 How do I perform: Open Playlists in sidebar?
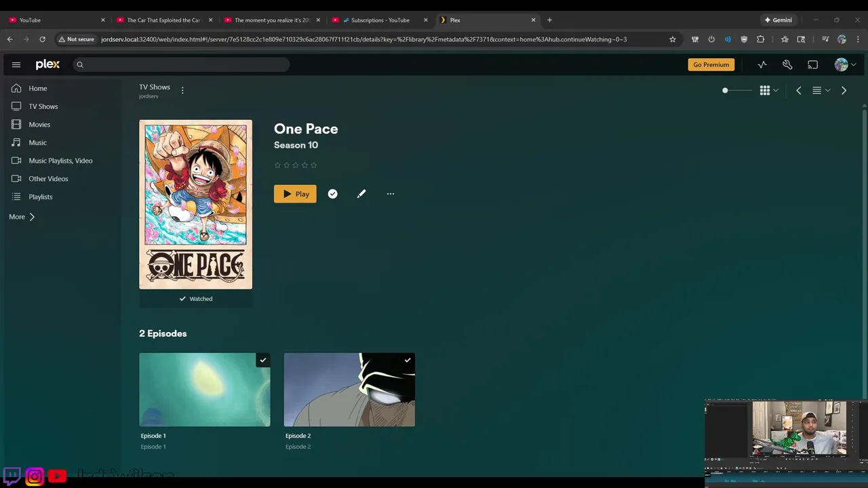point(41,197)
